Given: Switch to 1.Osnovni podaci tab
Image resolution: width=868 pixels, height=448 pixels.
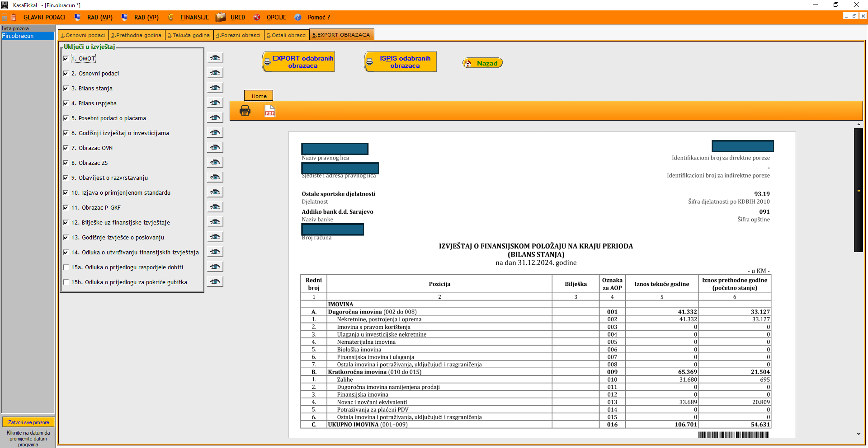Looking at the screenshot, I should pyautogui.click(x=83, y=35).
